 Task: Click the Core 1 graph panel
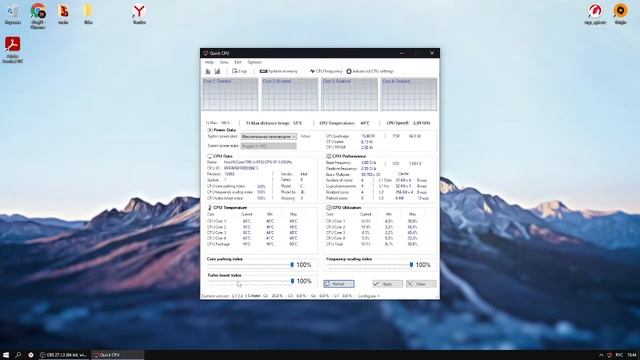click(x=230, y=94)
